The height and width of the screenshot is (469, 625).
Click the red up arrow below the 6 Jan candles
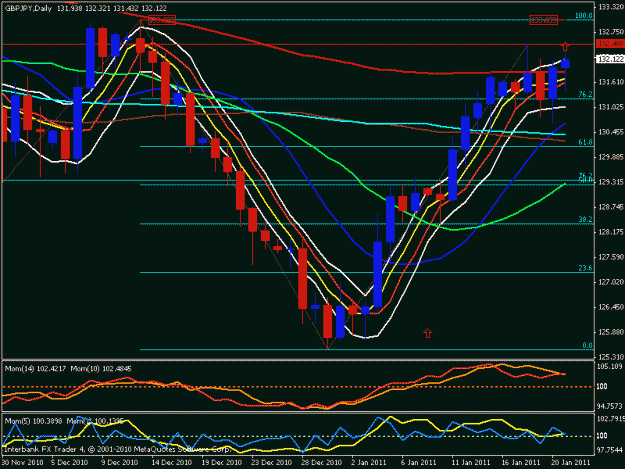coord(428,333)
